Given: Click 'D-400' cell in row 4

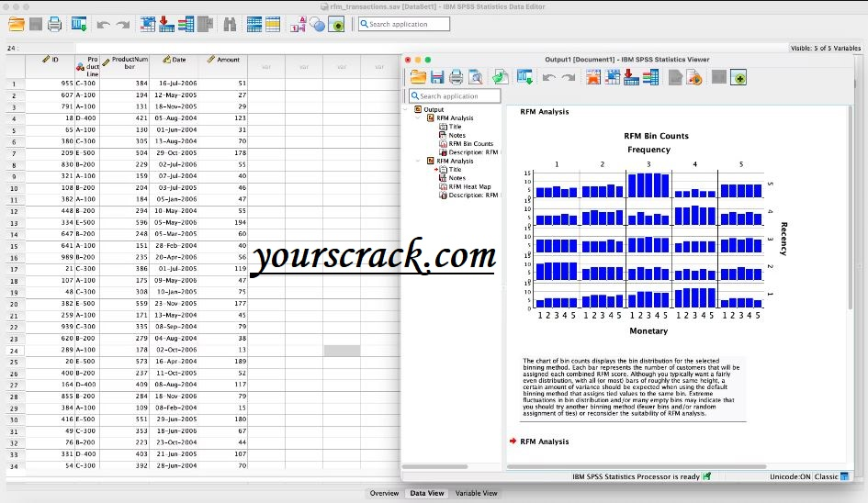Looking at the screenshot, I should point(87,118).
